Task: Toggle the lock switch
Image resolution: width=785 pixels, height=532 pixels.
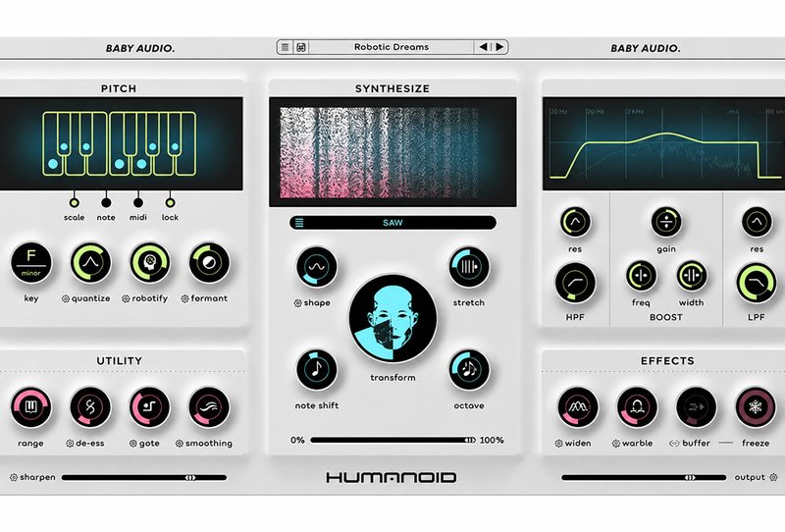Action: (x=170, y=202)
